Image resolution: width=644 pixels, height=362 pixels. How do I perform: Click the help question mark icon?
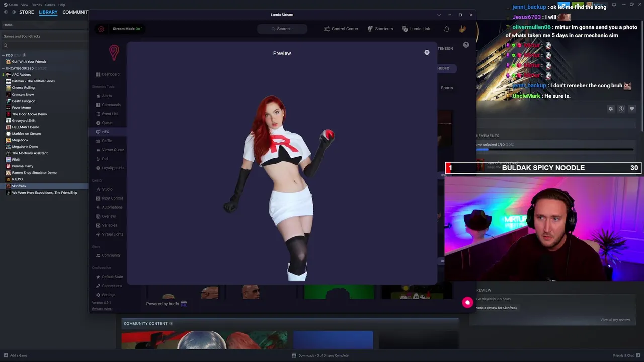point(466,45)
